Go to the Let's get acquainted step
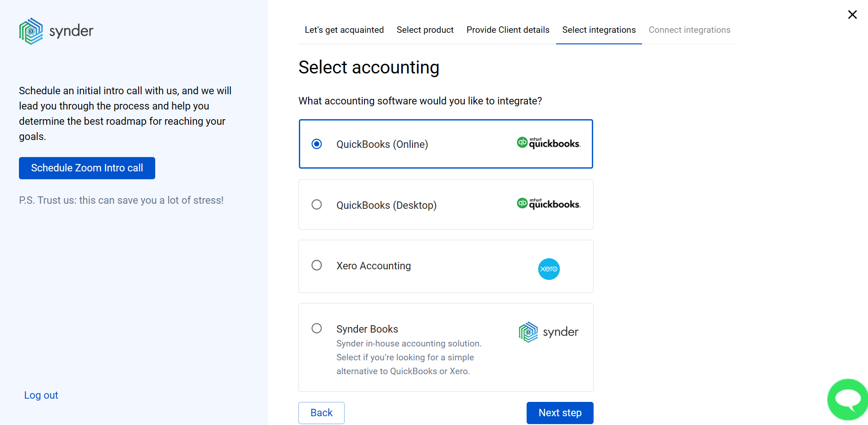This screenshot has width=868, height=425. 344,30
